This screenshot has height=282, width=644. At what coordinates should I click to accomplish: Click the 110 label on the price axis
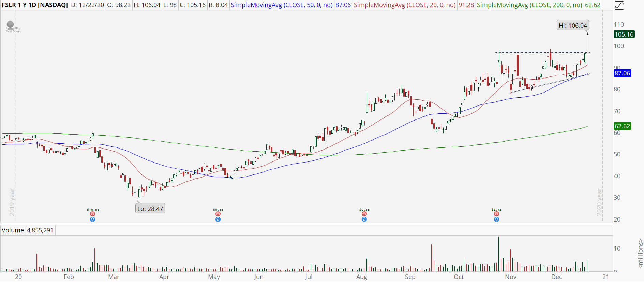pyautogui.click(x=619, y=25)
